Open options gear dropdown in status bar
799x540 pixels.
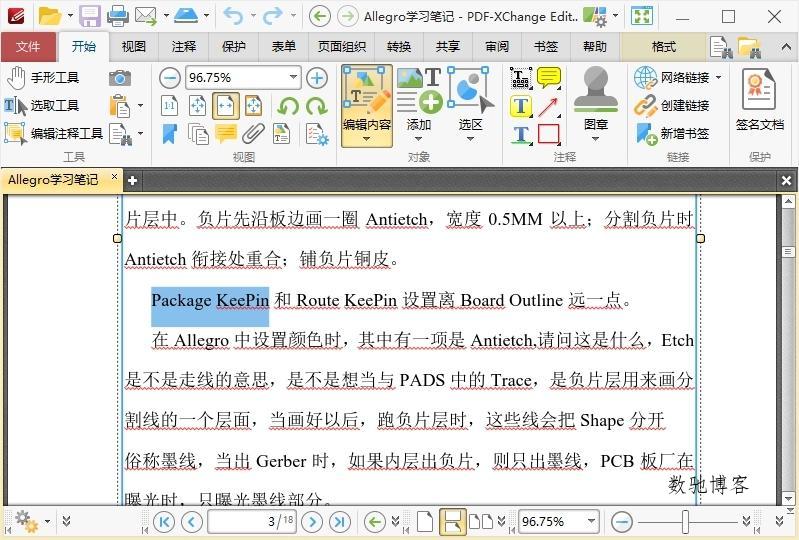click(47, 521)
